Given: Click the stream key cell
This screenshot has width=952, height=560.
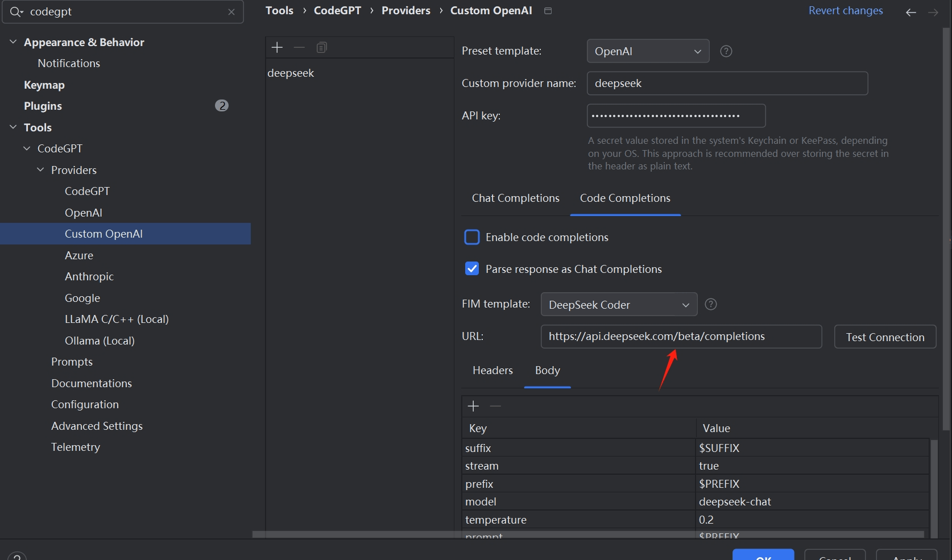Looking at the screenshot, I should (579, 466).
